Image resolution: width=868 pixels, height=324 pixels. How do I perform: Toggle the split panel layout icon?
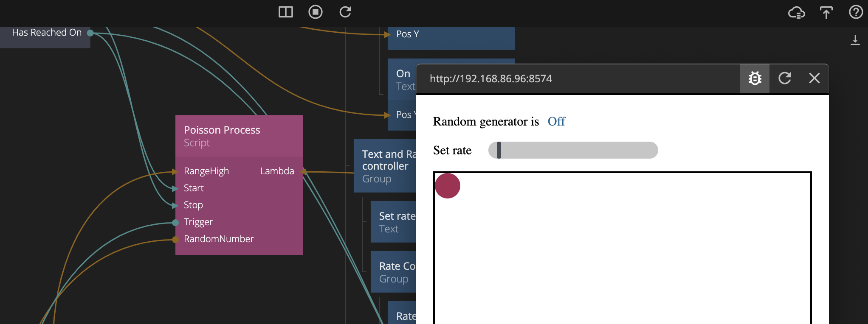(286, 12)
